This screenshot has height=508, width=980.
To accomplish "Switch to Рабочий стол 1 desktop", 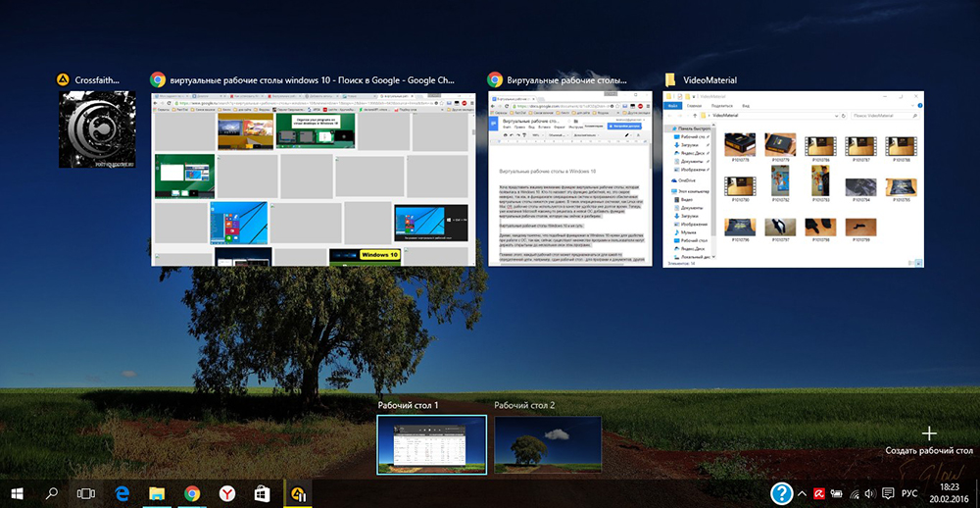I will (x=431, y=444).
